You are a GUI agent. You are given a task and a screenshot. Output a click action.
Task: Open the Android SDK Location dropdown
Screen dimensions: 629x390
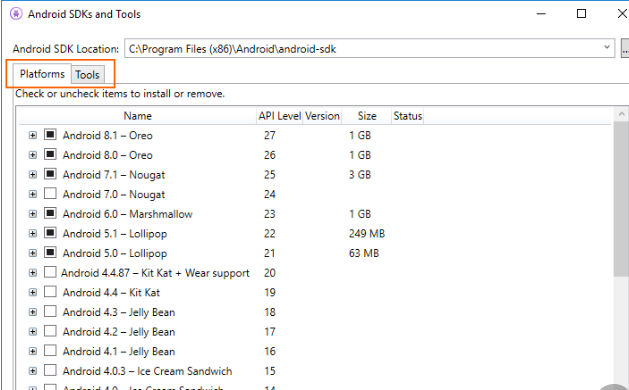607,48
